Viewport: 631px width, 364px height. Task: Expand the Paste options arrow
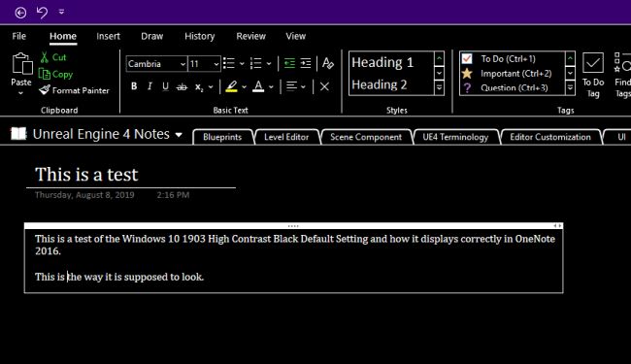click(x=21, y=93)
